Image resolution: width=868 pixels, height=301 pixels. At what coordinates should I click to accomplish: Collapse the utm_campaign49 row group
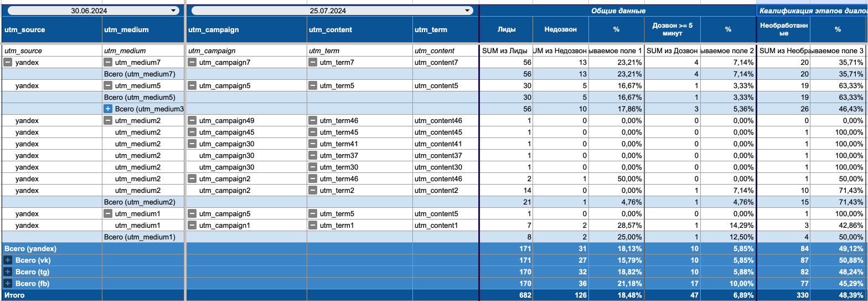coord(192,121)
